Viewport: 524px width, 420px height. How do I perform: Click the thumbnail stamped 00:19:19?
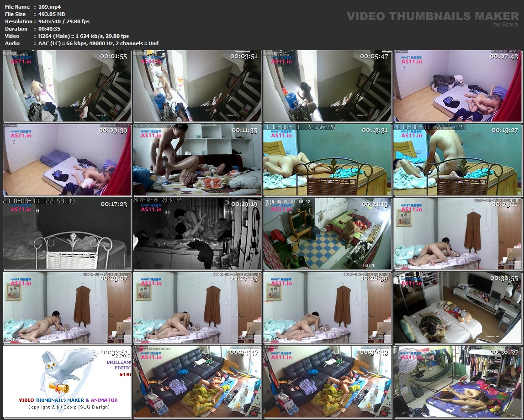[x=197, y=234]
